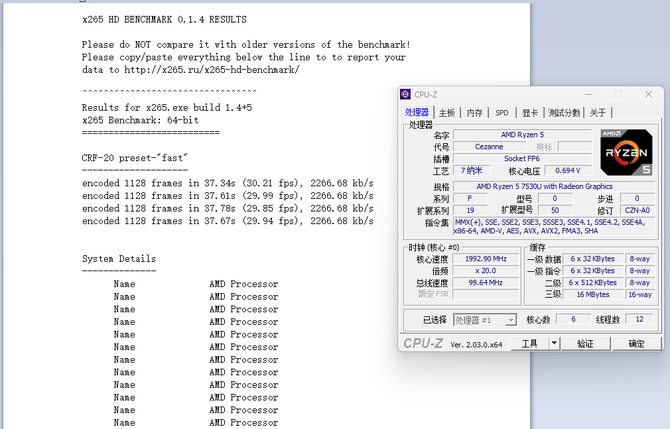Click the 99.64 MHz bus speed value
This screenshot has width=670, height=429.
click(486, 282)
